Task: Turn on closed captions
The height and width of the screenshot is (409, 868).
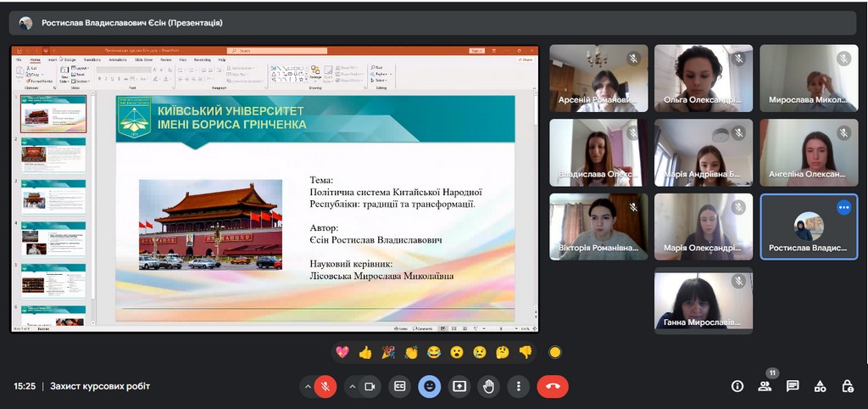Action: pos(400,386)
